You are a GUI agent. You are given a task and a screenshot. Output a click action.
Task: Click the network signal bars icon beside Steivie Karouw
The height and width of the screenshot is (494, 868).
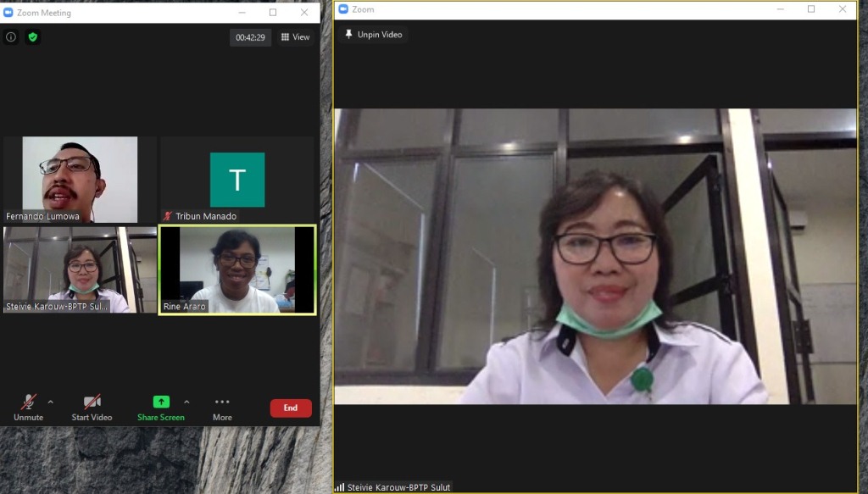point(339,487)
